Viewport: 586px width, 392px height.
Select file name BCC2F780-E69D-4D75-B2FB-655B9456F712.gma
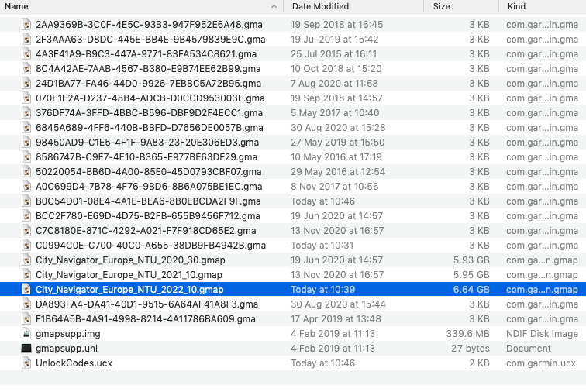point(148,216)
